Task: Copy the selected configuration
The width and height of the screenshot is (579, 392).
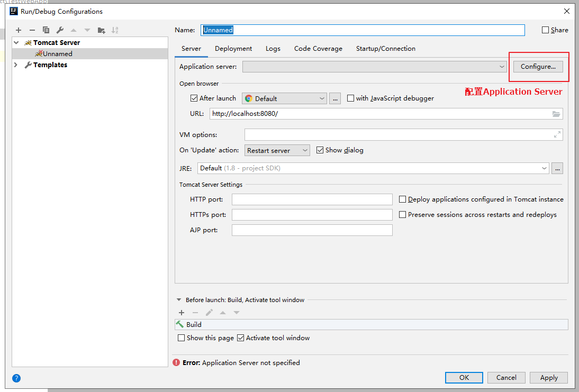Action: tap(46, 30)
